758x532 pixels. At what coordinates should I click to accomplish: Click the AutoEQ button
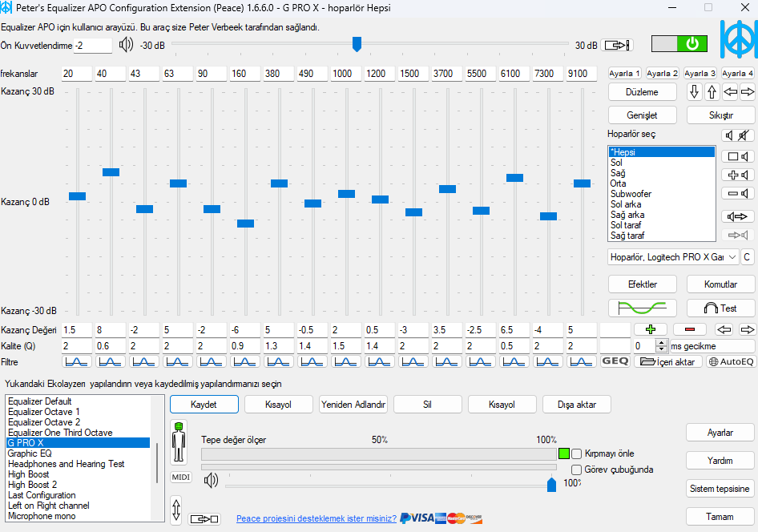731,361
